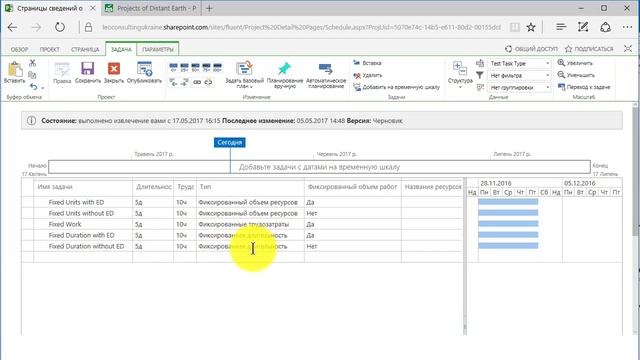The width and height of the screenshot is (640, 360).
Task: Switch to Projects of Distant Earth browser tab
Action: [151, 8]
